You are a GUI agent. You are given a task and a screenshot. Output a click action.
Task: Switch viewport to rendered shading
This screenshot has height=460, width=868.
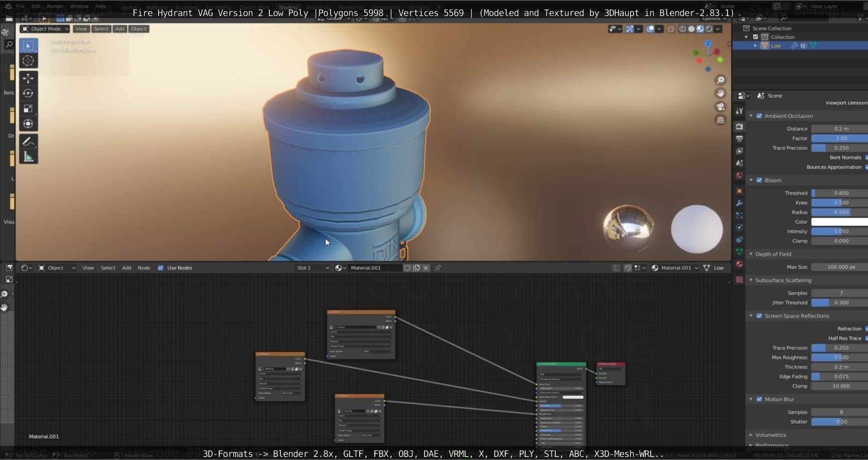(x=709, y=29)
